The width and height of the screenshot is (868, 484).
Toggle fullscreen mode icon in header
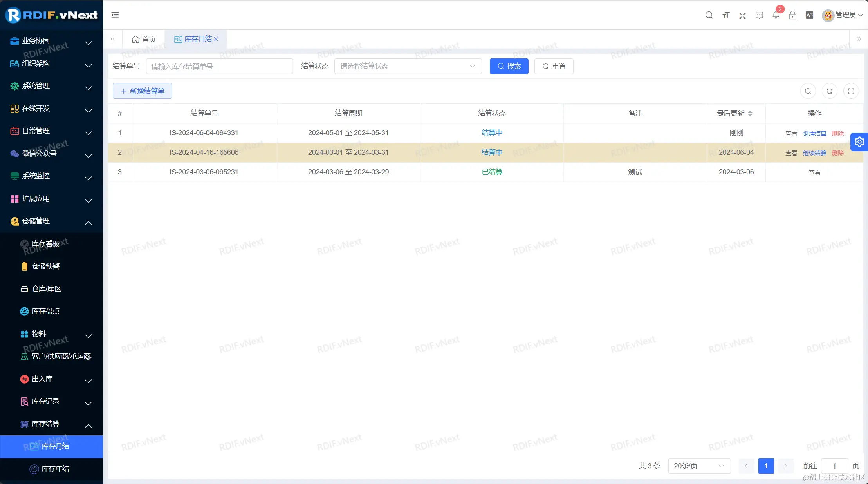(x=742, y=15)
